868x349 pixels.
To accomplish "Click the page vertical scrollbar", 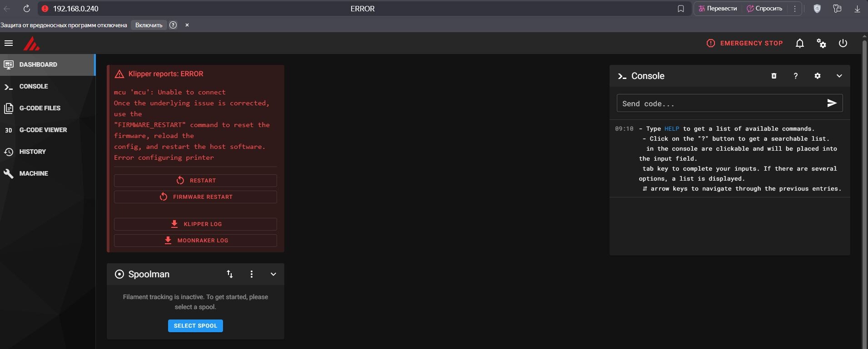I will pos(864,191).
